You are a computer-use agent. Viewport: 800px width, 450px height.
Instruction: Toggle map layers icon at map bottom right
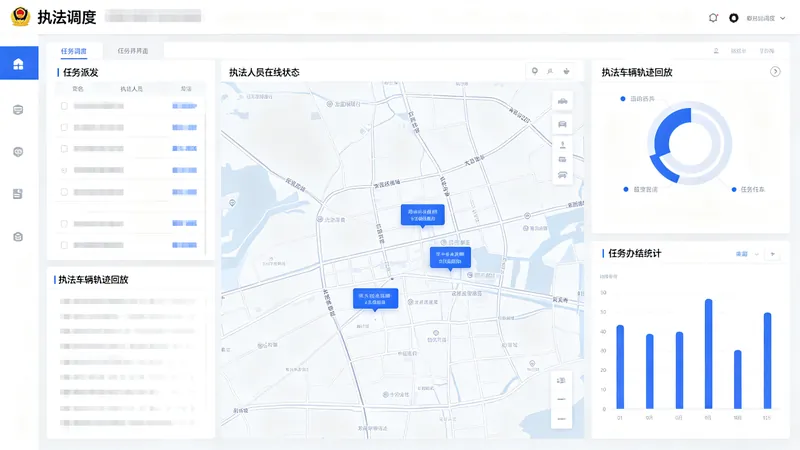pyautogui.click(x=561, y=380)
